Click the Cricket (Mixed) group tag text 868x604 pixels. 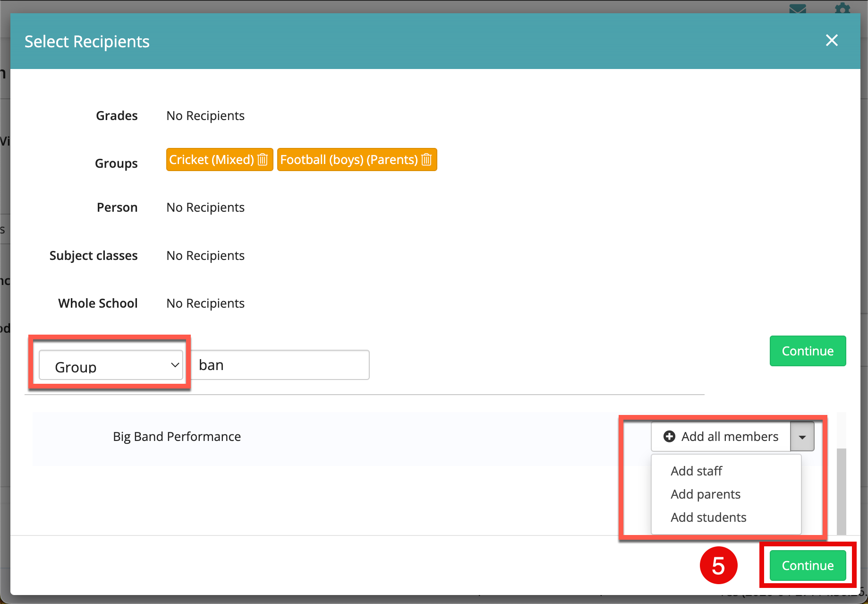[212, 160]
